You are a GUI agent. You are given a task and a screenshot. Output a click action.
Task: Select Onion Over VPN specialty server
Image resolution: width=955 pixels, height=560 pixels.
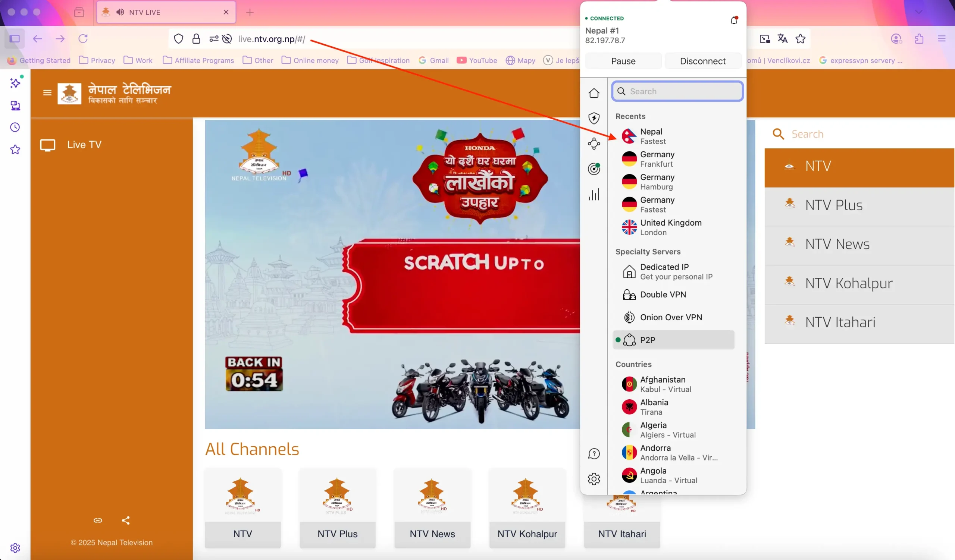click(x=673, y=317)
